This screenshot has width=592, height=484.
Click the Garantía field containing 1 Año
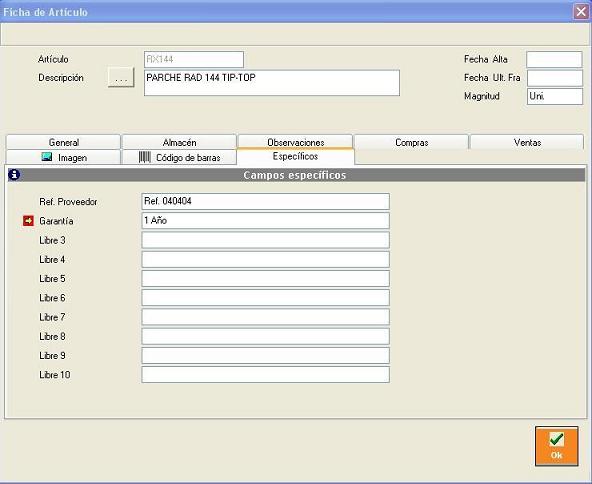tap(265, 220)
